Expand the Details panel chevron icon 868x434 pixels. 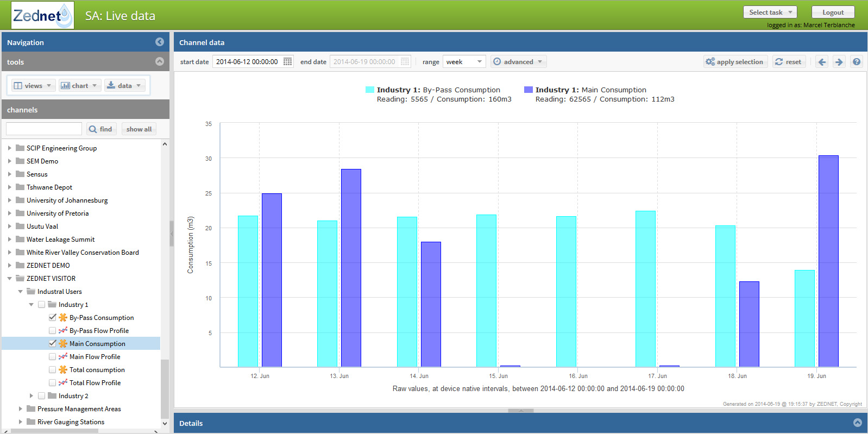pyautogui.click(x=858, y=423)
